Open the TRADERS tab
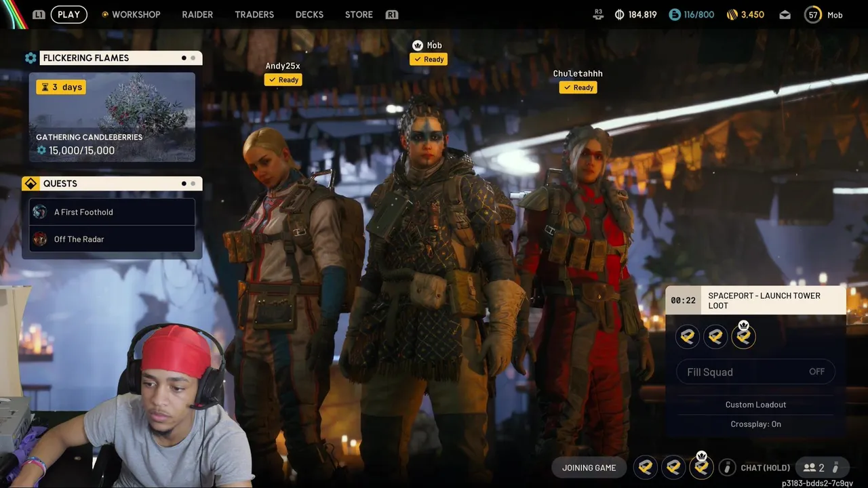The image size is (868, 488). point(254,14)
